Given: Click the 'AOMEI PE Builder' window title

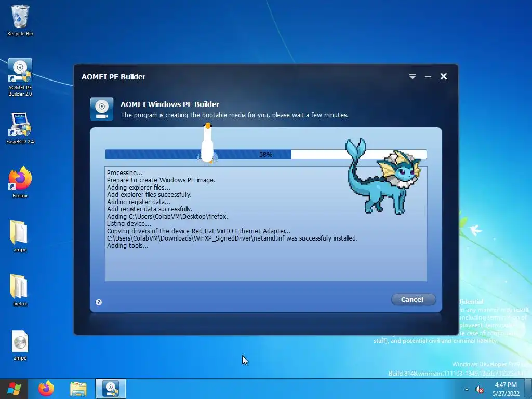Looking at the screenshot, I should [x=113, y=77].
